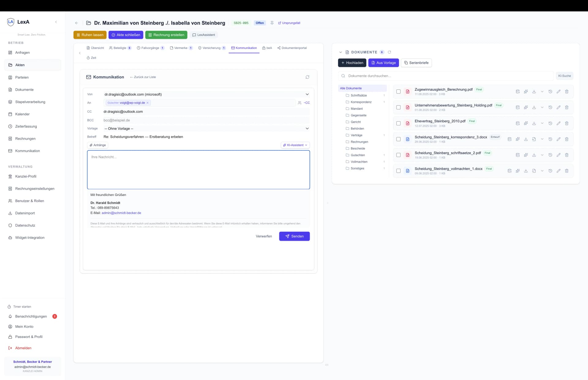Expand the Vorlage template dropdown
The image size is (588, 380).
pyautogui.click(x=307, y=129)
